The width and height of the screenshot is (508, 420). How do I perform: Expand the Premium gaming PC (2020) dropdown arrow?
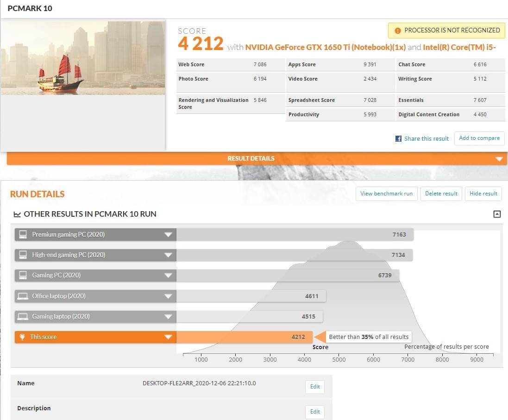point(168,235)
